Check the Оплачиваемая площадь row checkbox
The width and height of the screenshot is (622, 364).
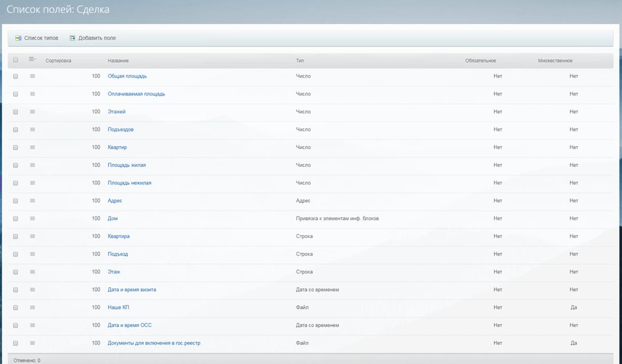coord(16,94)
